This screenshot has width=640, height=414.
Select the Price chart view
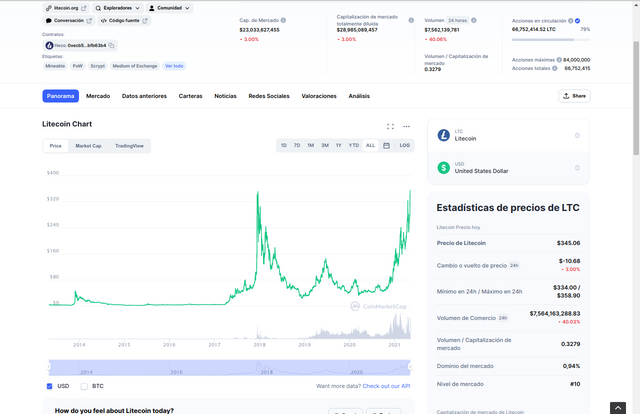click(56, 146)
